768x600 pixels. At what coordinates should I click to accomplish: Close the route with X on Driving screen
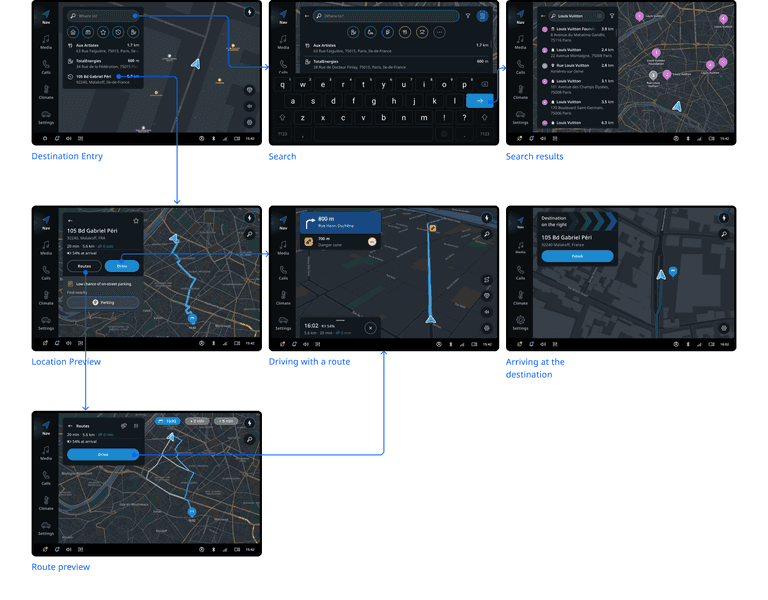click(x=370, y=327)
